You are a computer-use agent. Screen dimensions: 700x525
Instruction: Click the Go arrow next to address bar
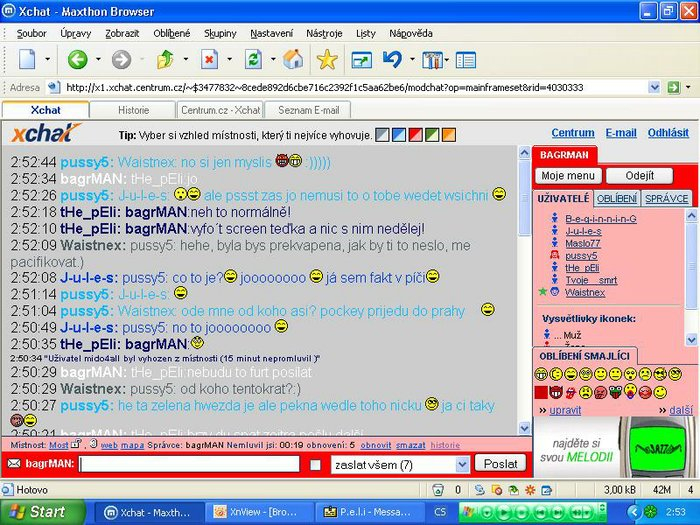click(673, 87)
